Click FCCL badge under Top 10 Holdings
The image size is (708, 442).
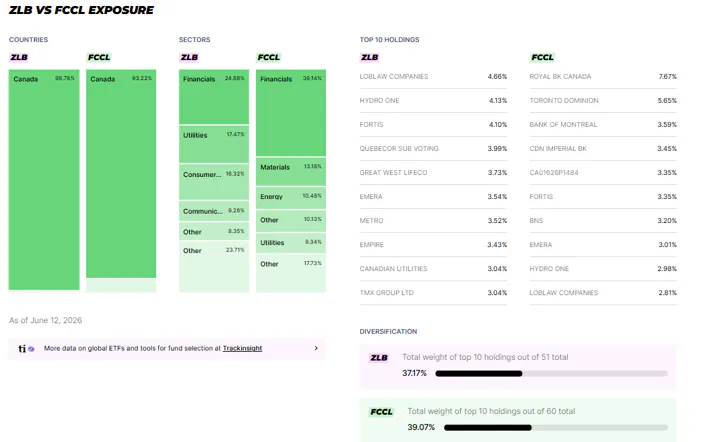click(542, 57)
